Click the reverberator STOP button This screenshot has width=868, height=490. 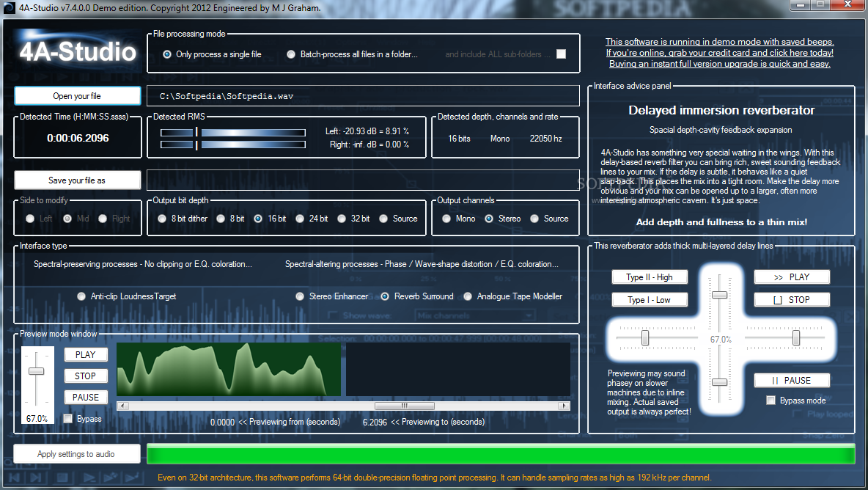pyautogui.click(x=792, y=299)
